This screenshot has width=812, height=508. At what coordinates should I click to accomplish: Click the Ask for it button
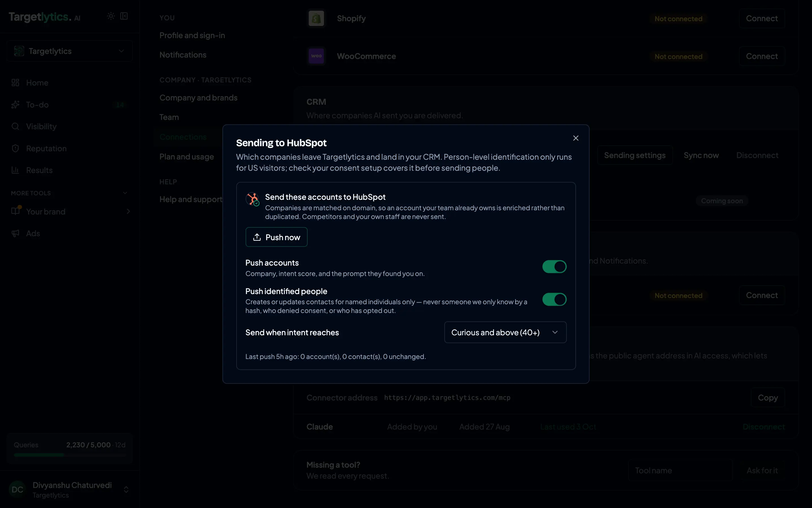pos(762,470)
